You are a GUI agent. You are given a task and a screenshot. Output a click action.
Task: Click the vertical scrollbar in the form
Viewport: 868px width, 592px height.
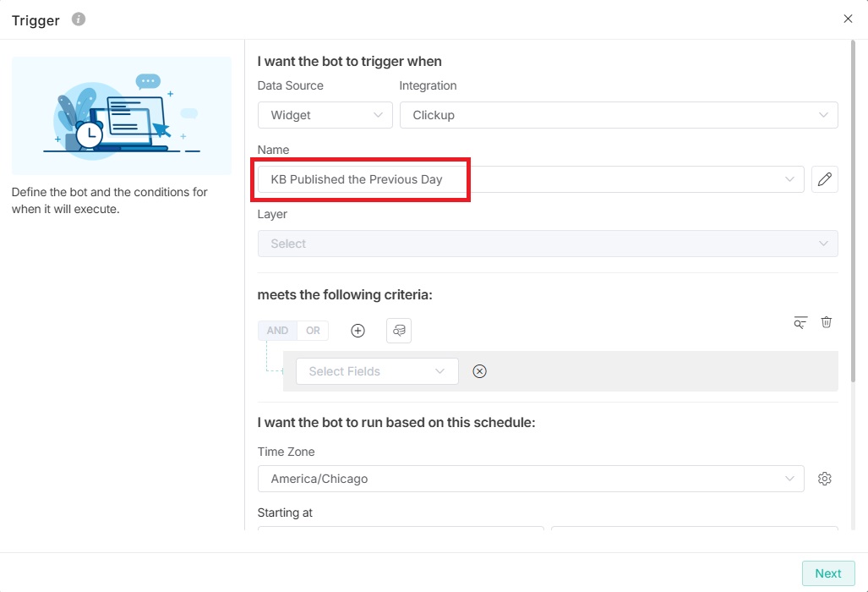[x=854, y=211]
